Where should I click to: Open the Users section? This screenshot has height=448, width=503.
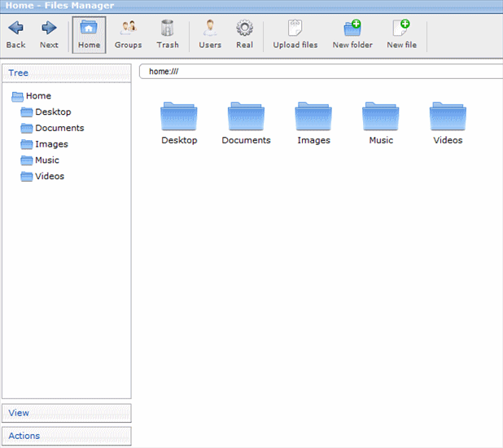[210, 29]
